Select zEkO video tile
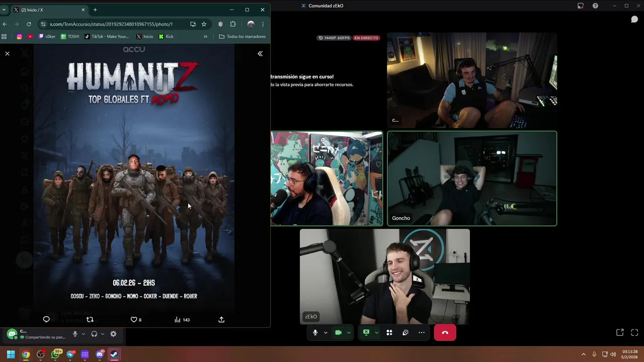This screenshot has width=644, height=362. point(385,277)
